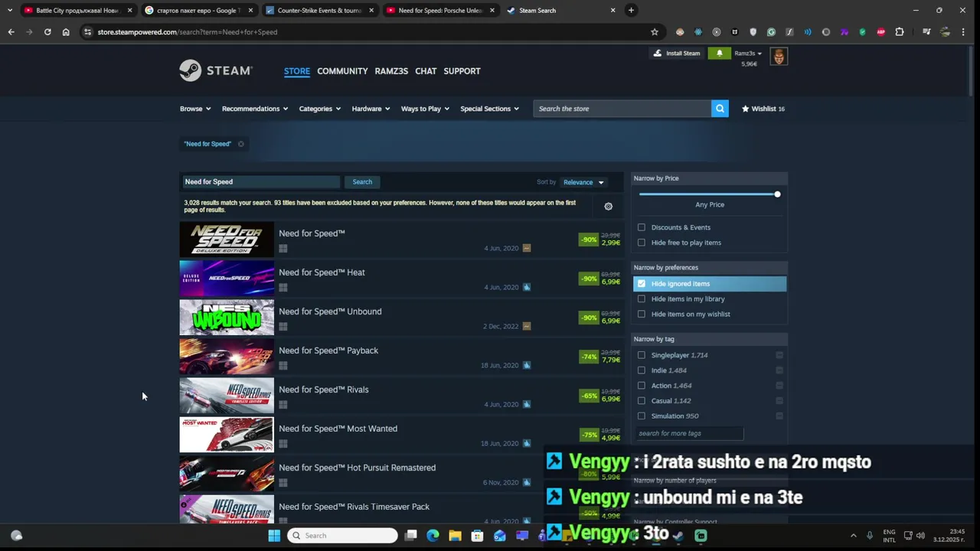
Task: Check Hide items in my library
Action: (642, 299)
